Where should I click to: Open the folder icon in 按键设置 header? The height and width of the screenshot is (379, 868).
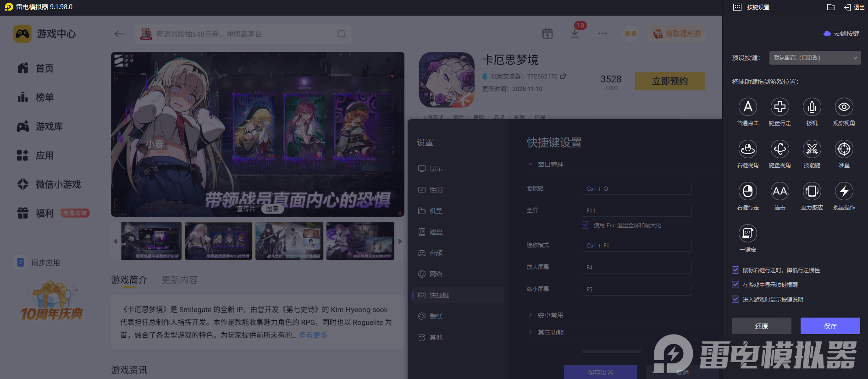point(831,7)
